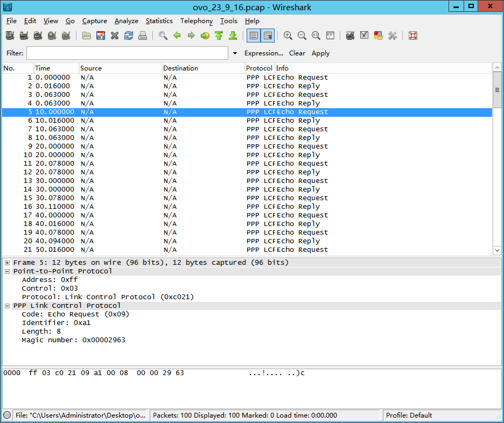Image resolution: width=504 pixels, height=423 pixels.
Task: Open the help lifebuoy icon
Action: pos(413,36)
